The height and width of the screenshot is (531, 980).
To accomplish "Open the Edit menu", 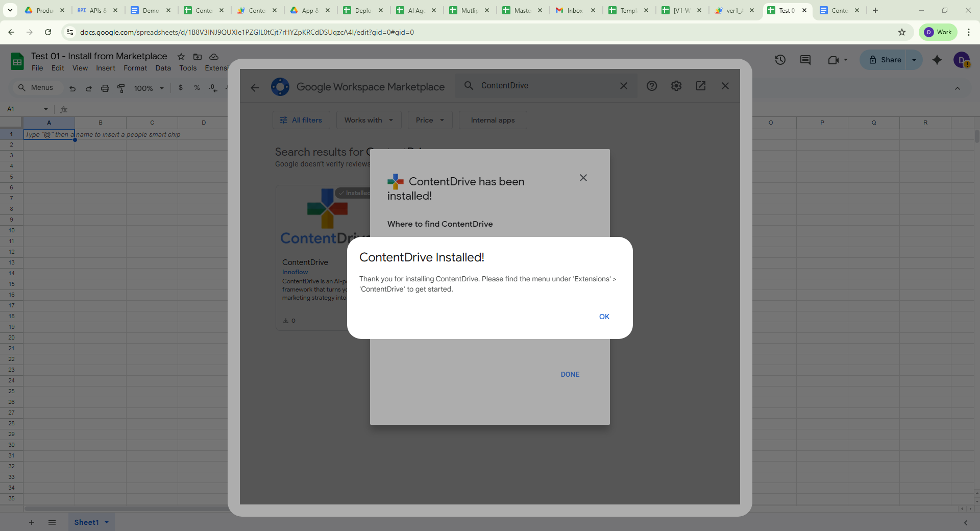I will coord(58,68).
